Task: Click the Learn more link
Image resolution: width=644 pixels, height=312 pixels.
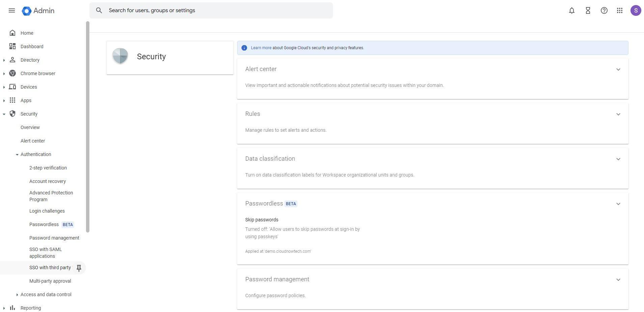Action: 261,48
